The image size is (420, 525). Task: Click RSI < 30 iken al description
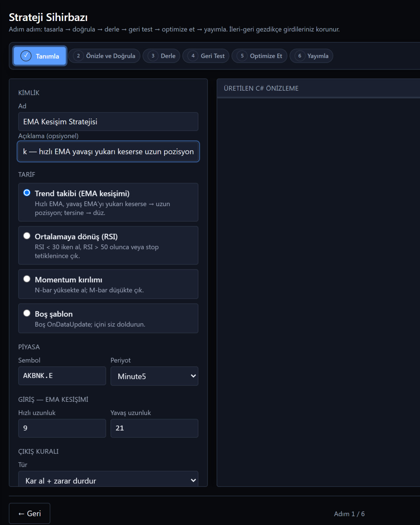(x=97, y=251)
